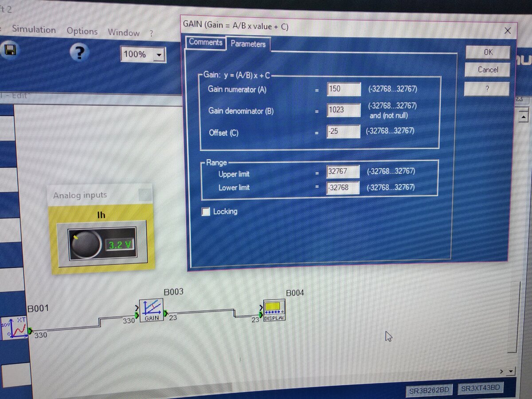Click the ? button in GAIN dialog
Screen dimensions: 532x399
(x=487, y=89)
